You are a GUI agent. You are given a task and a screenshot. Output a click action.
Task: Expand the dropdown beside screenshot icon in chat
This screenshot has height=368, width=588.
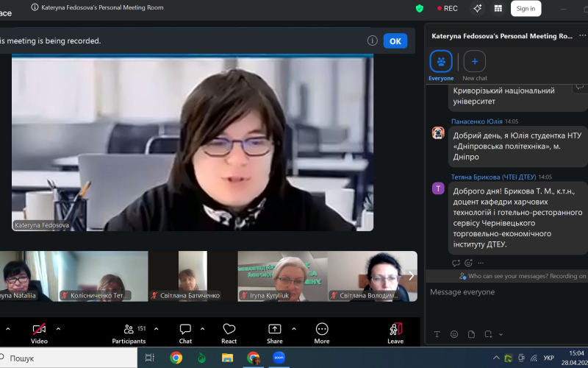point(501,334)
